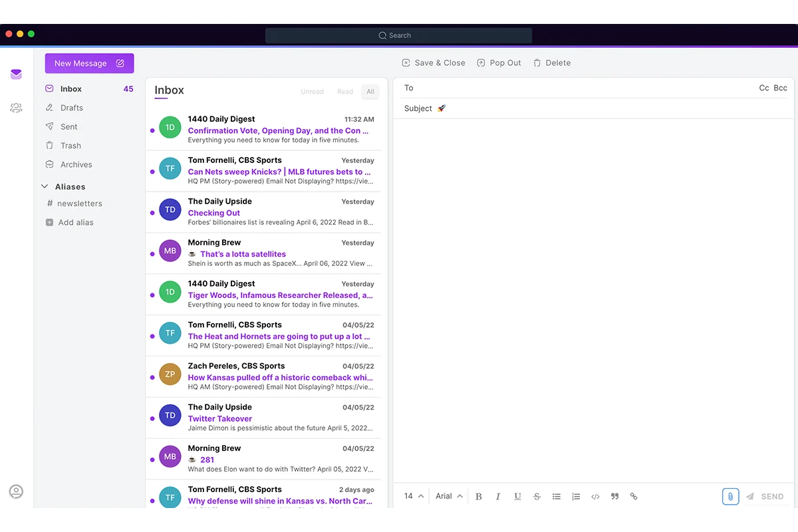The image size is (798, 532).
Task: Open How Kansas pulled off comeback email
Action: [263, 378]
